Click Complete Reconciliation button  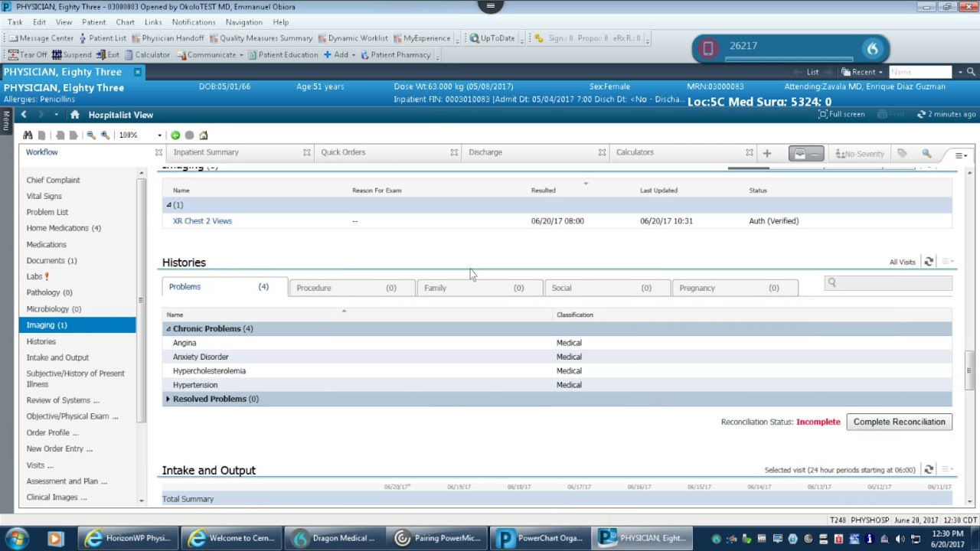coord(900,422)
